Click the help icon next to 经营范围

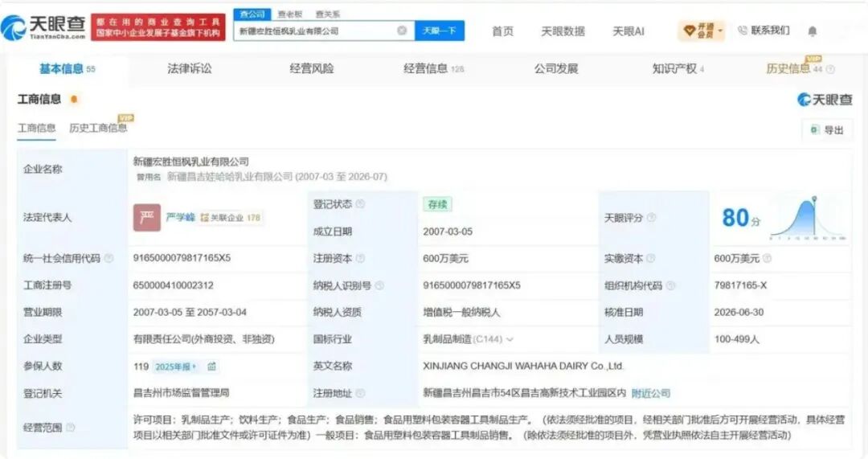pos(70,428)
